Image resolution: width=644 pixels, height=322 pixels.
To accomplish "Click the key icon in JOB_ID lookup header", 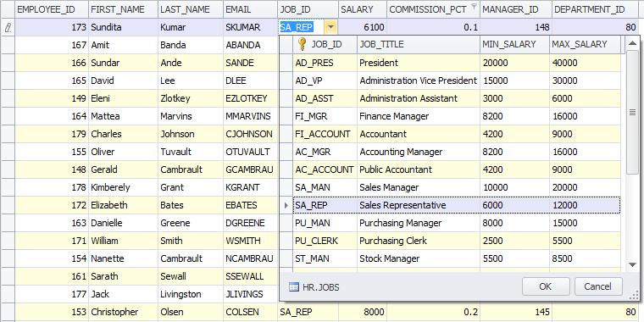I will point(303,44).
